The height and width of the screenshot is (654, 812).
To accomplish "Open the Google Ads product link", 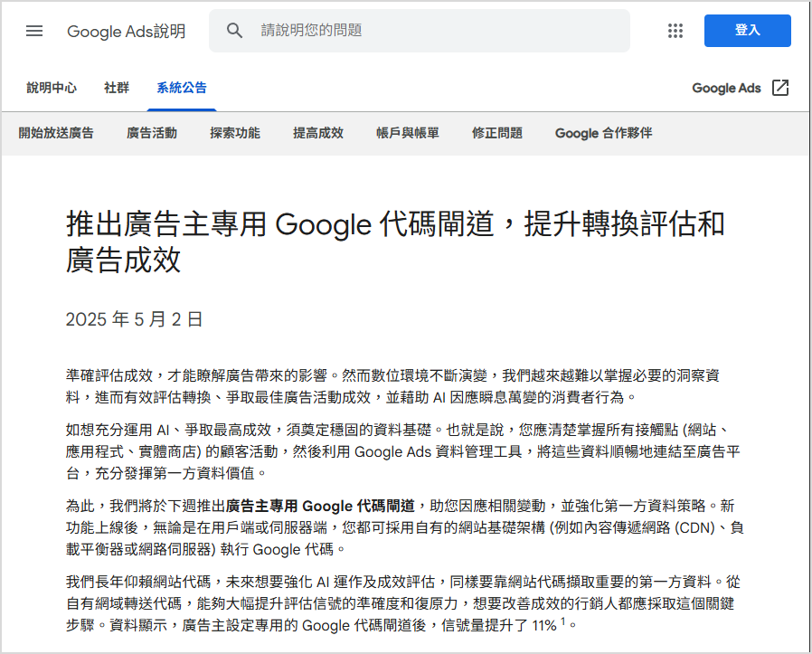I will [726, 88].
